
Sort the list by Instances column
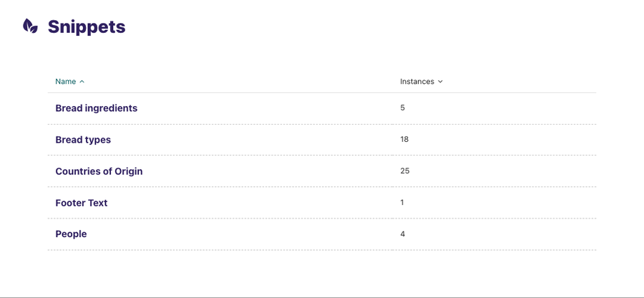point(417,82)
